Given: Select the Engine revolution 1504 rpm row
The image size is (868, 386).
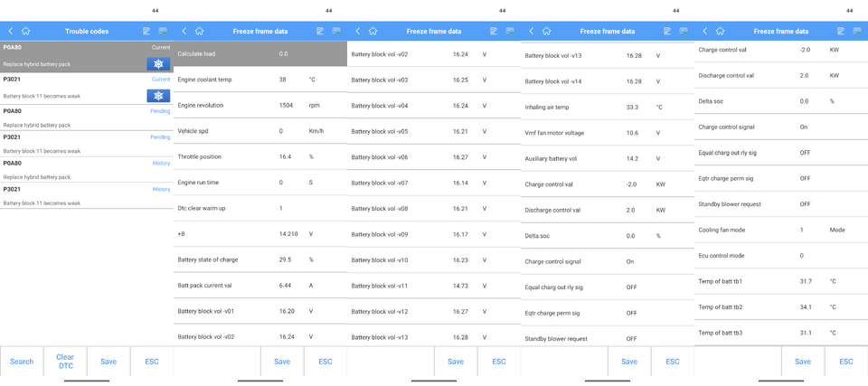Looking at the screenshot, I should (260, 105).
